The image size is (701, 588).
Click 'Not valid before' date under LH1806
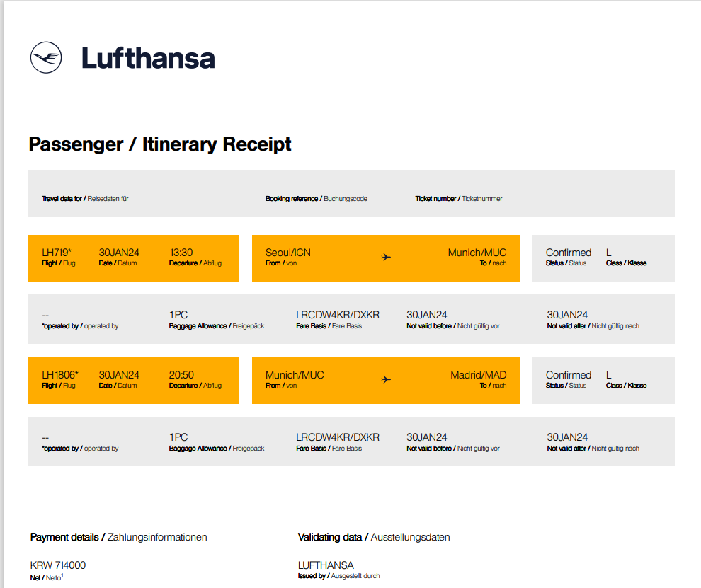click(426, 437)
